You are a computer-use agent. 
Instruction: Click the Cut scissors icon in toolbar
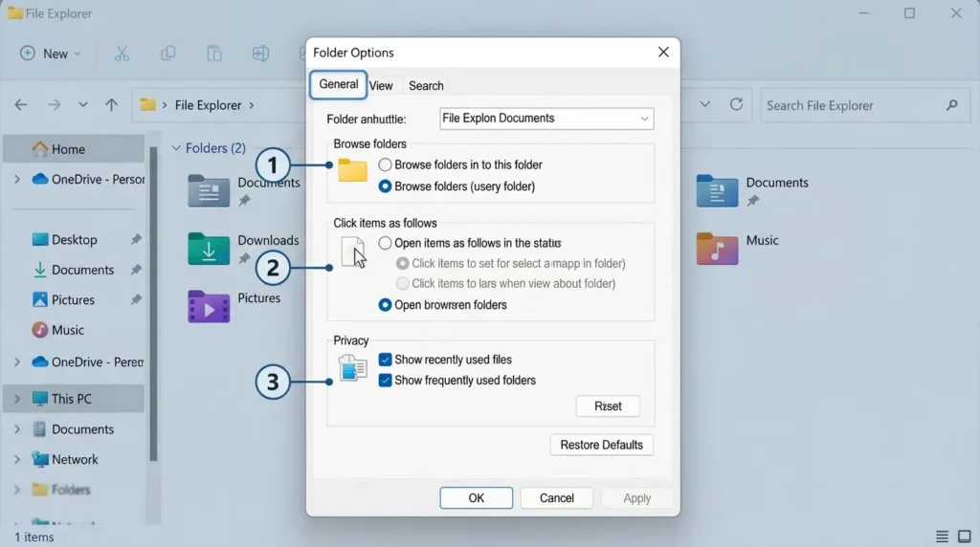click(122, 54)
